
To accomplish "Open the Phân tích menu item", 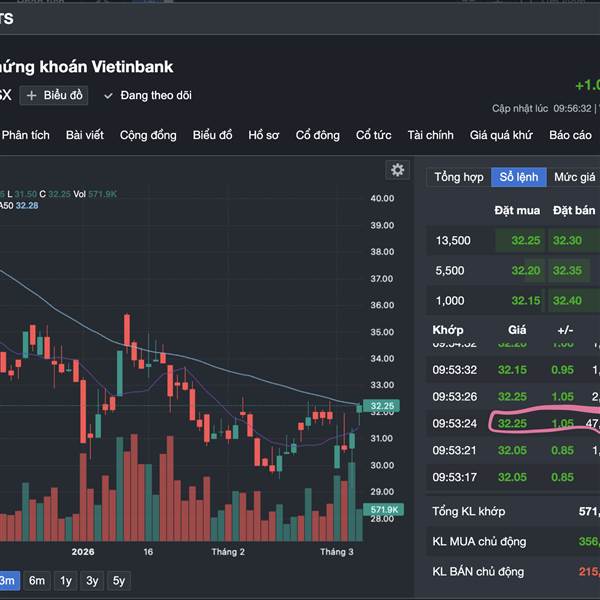I will coord(26,135).
